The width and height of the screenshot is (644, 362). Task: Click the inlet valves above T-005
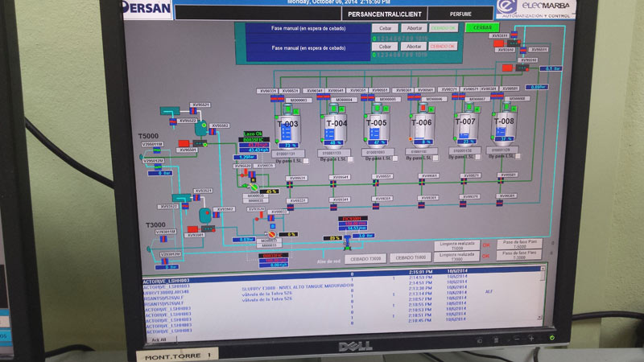pos(368,97)
